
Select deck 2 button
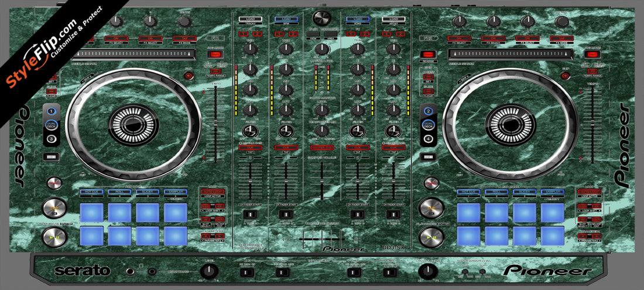pyautogui.click(x=429, y=111)
